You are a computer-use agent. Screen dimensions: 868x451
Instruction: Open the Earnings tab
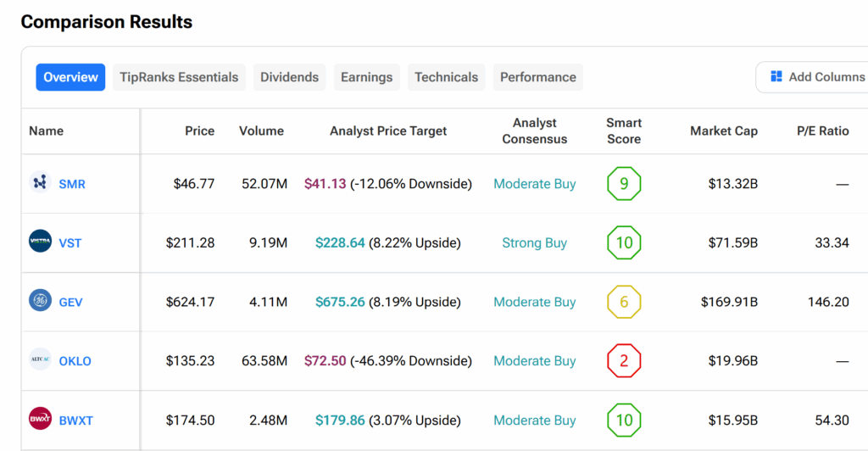[366, 77]
